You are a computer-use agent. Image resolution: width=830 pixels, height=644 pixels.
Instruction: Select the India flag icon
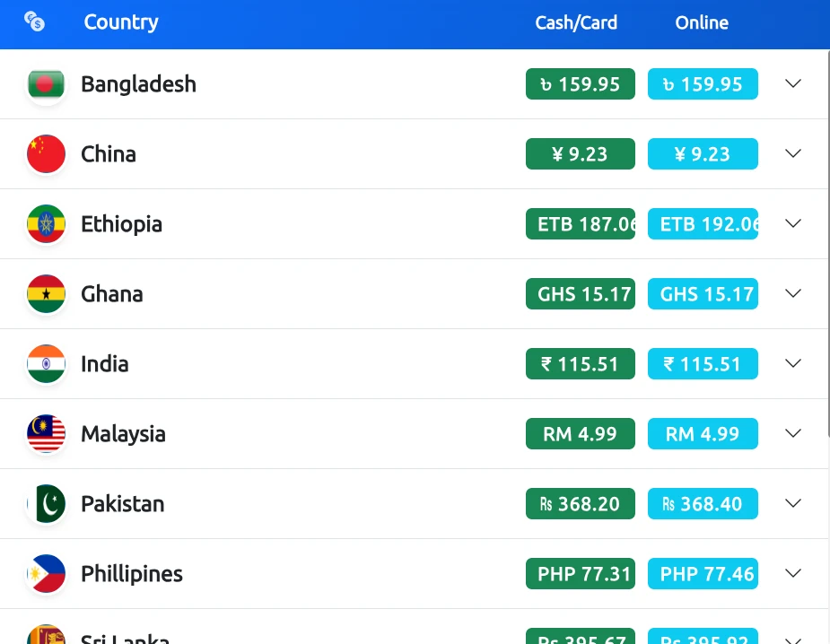click(x=46, y=363)
